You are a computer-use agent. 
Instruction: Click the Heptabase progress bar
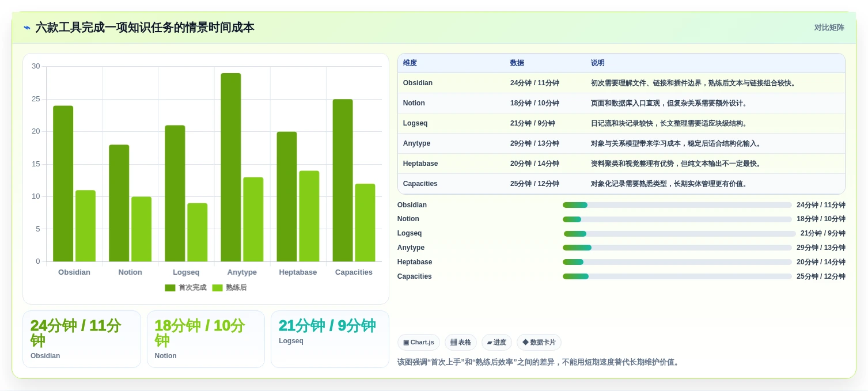(677, 262)
